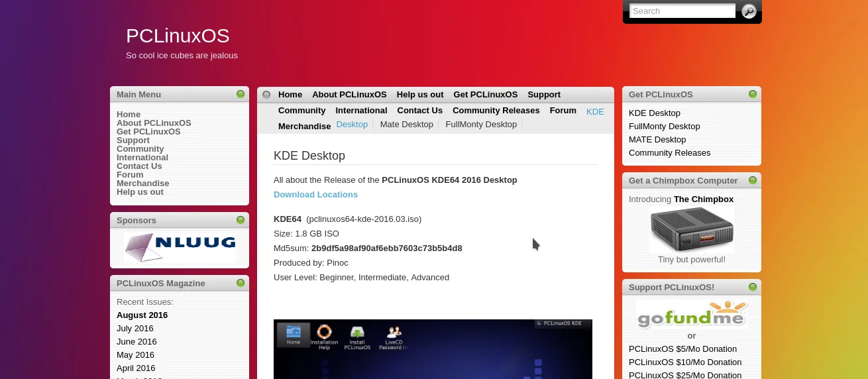Select the PCLinuxOS $5/Mo Donation link
The width and height of the screenshot is (868, 379).
(x=682, y=349)
